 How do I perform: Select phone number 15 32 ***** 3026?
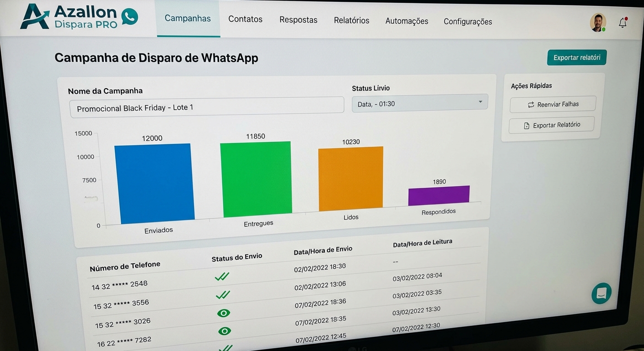[123, 323]
